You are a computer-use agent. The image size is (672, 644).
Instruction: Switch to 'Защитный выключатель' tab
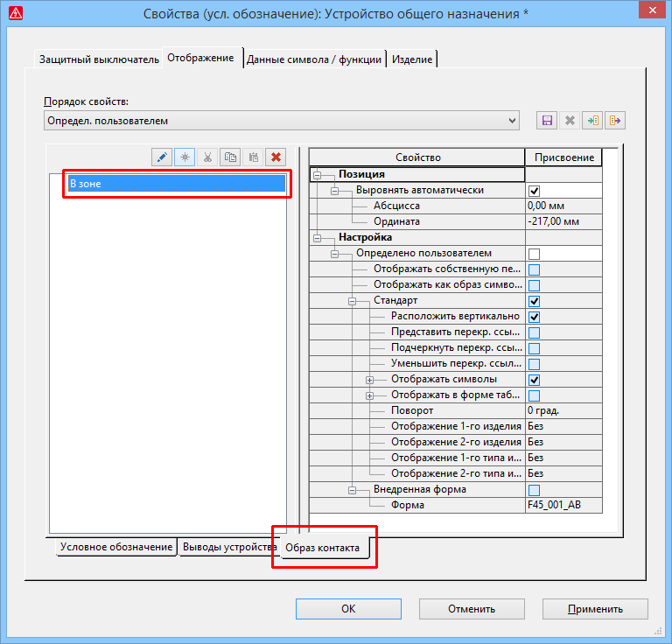pyautogui.click(x=99, y=59)
